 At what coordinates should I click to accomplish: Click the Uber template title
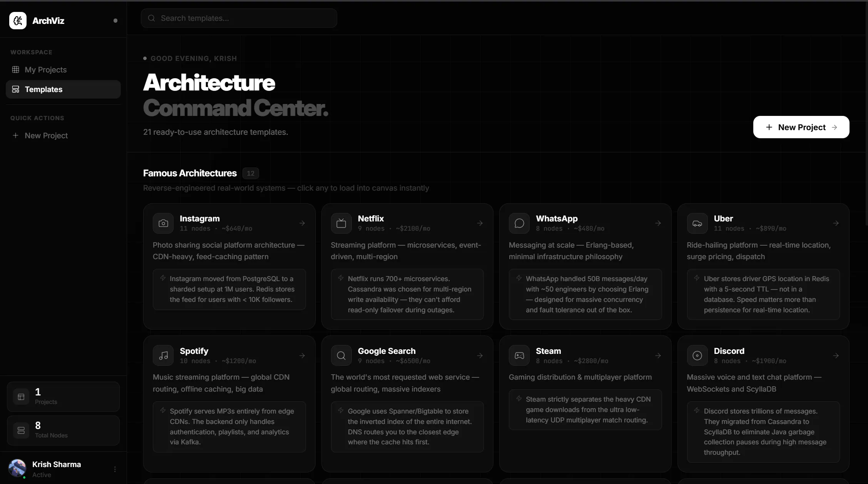(x=723, y=218)
